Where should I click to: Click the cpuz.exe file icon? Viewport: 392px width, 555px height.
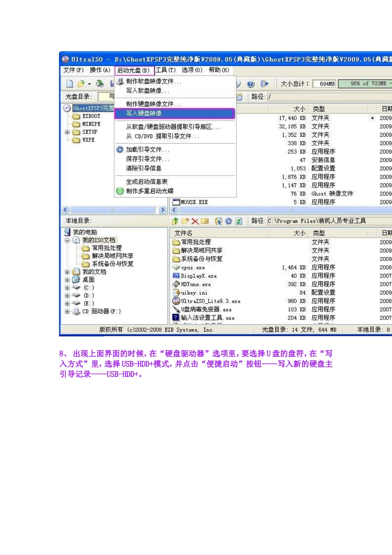[176, 268]
